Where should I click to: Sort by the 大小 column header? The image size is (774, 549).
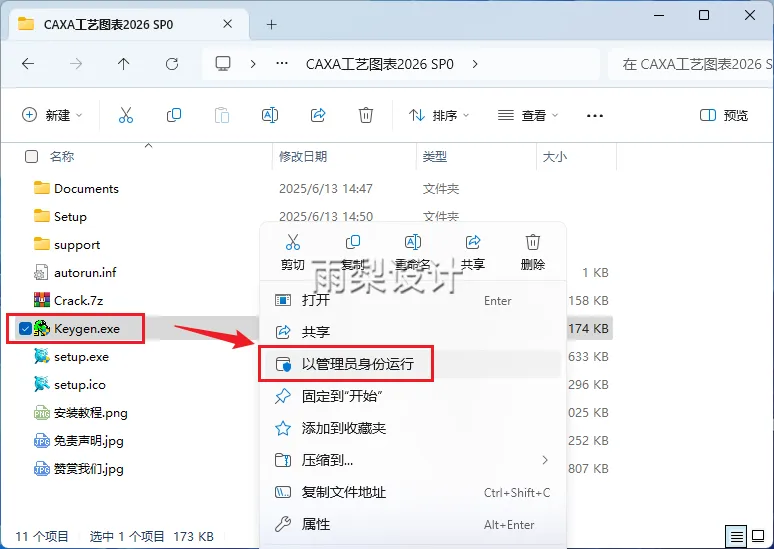555,157
